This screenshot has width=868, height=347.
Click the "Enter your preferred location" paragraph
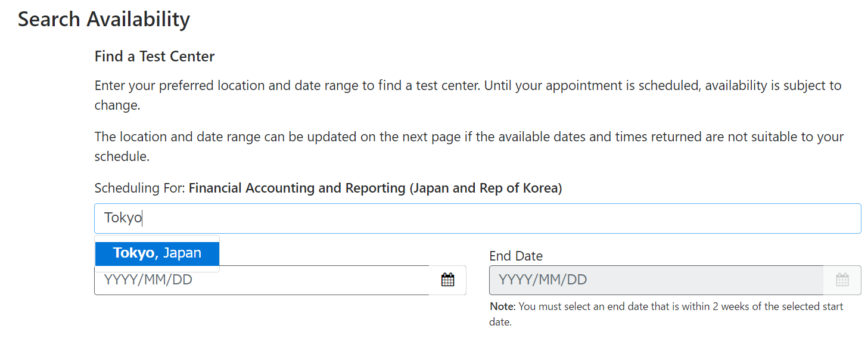click(286, 85)
